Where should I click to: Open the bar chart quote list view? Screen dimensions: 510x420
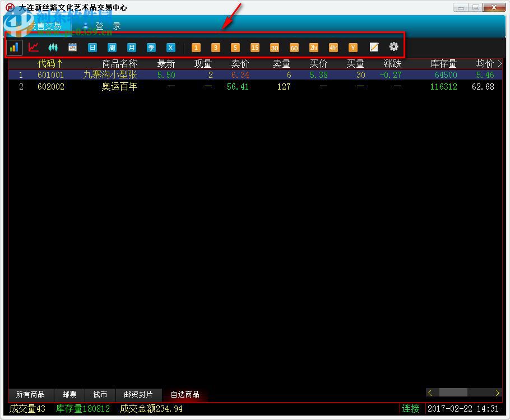point(14,48)
